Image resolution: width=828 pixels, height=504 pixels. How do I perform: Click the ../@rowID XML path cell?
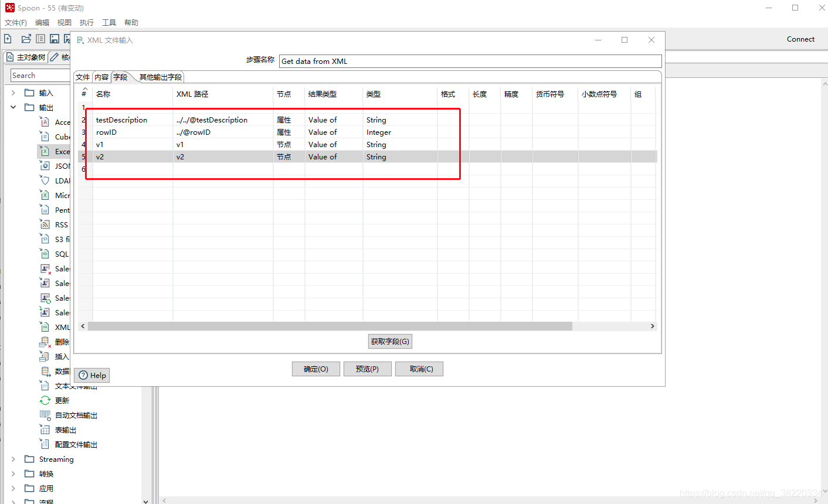point(223,132)
